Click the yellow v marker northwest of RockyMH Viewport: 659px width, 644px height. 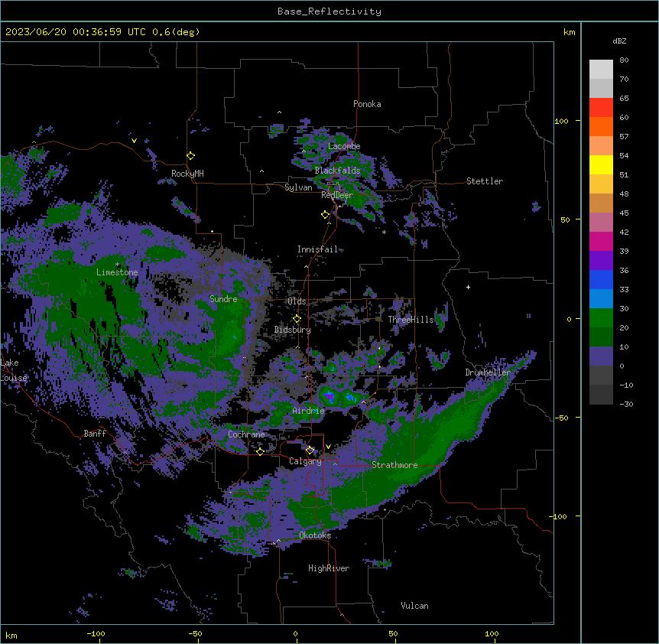[134, 141]
